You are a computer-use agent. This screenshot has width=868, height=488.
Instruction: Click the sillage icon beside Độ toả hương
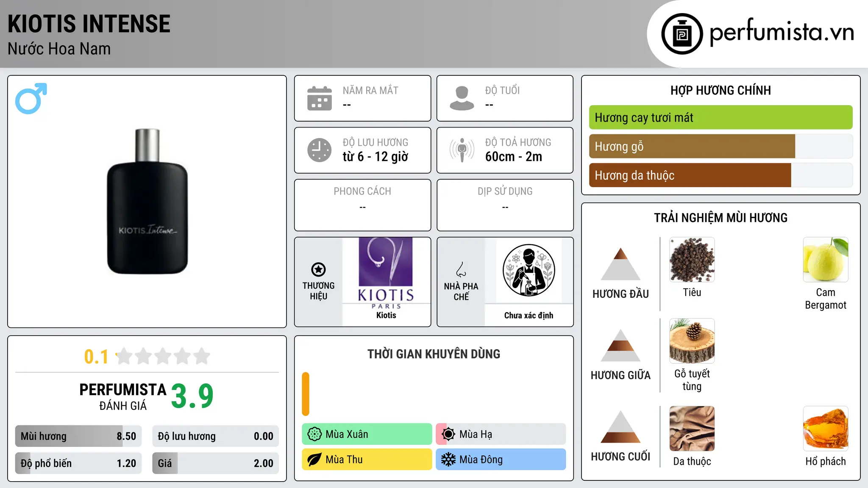[462, 150]
